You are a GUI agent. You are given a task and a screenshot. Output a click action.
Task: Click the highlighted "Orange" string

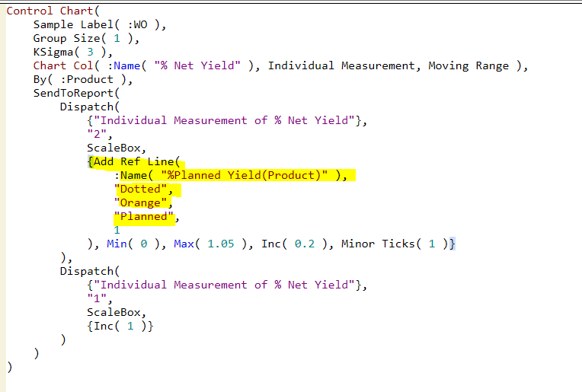(x=140, y=203)
